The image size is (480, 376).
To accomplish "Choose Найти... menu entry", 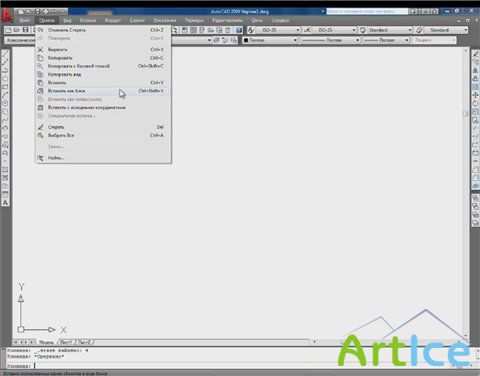I will coord(103,158).
